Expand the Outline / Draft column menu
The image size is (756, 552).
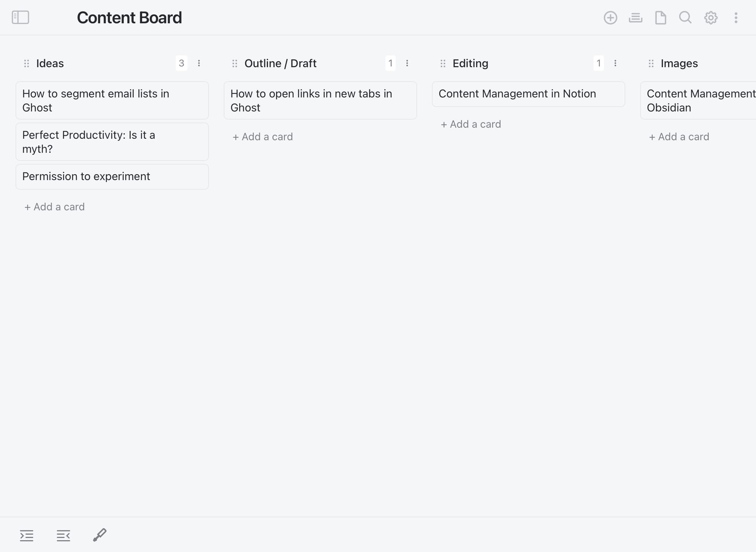click(408, 63)
